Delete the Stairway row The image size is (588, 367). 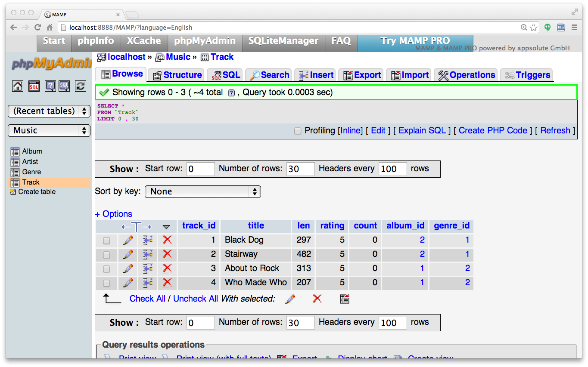coord(167,254)
